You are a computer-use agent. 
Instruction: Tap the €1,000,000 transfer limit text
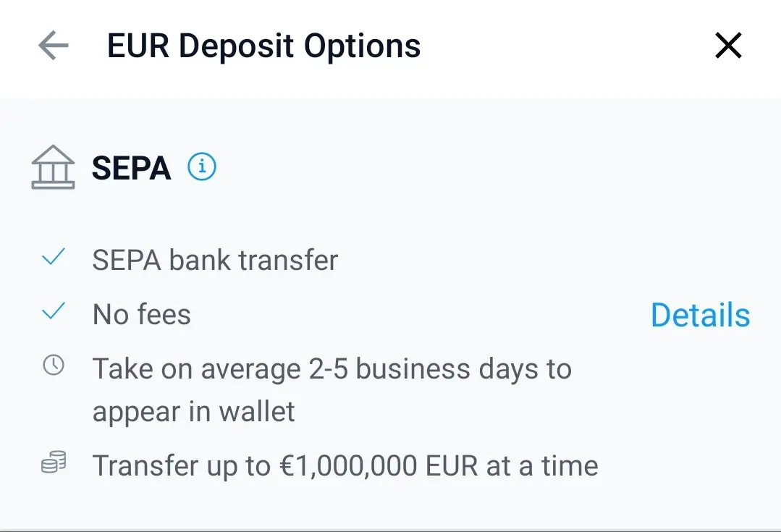(x=345, y=466)
